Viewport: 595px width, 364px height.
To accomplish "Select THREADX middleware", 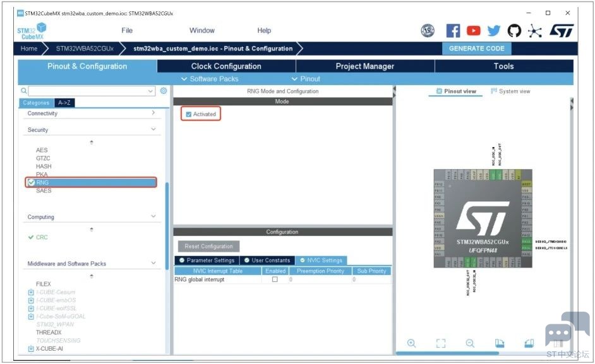I will 49,332.
